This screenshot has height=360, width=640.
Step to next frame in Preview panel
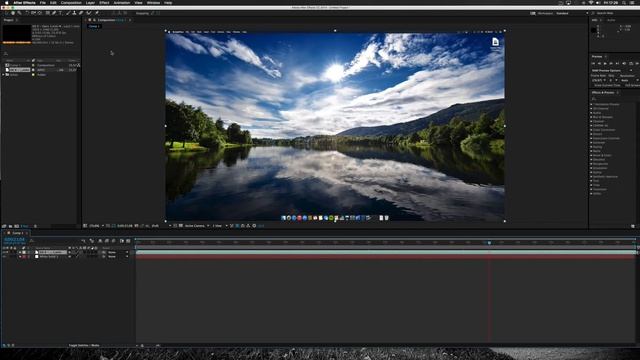(611, 63)
